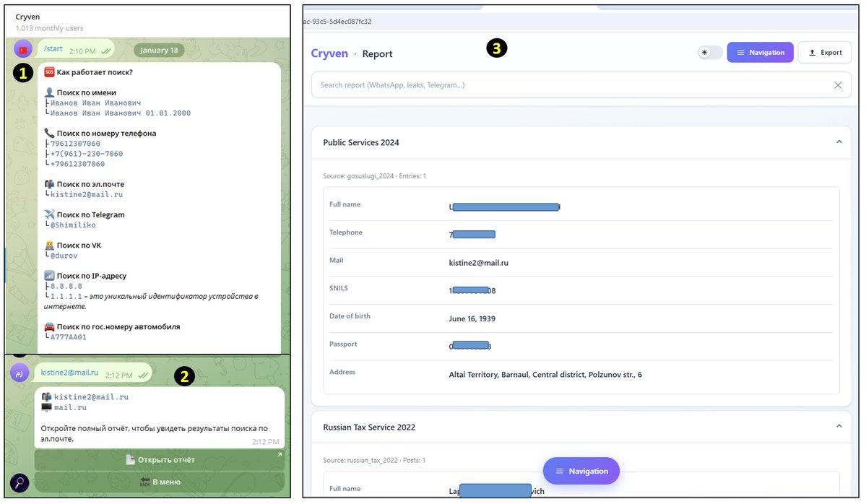Click the phone icon beside Поиск по номеру телефона
Image resolution: width=866 pixels, height=504 pixels.
[x=49, y=133]
